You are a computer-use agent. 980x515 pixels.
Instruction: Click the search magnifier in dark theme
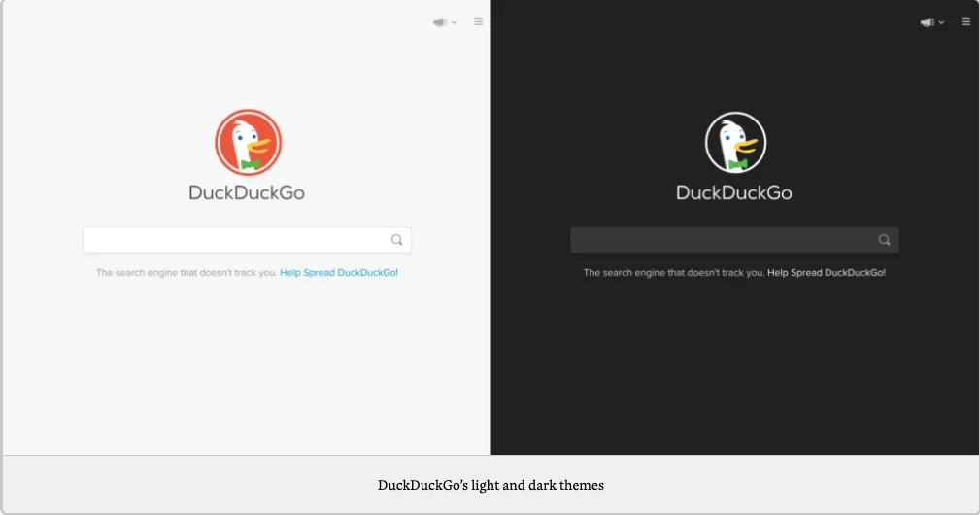pos(885,240)
